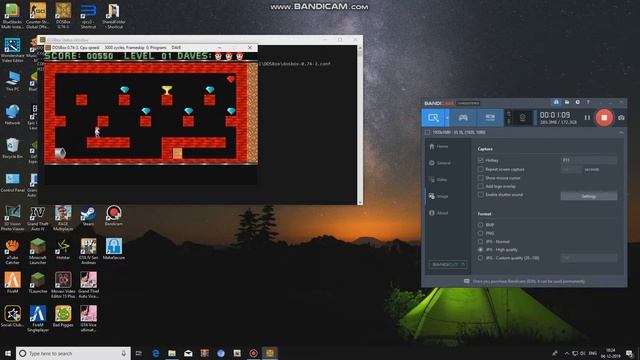Select JPG - Normal format

coord(480,242)
